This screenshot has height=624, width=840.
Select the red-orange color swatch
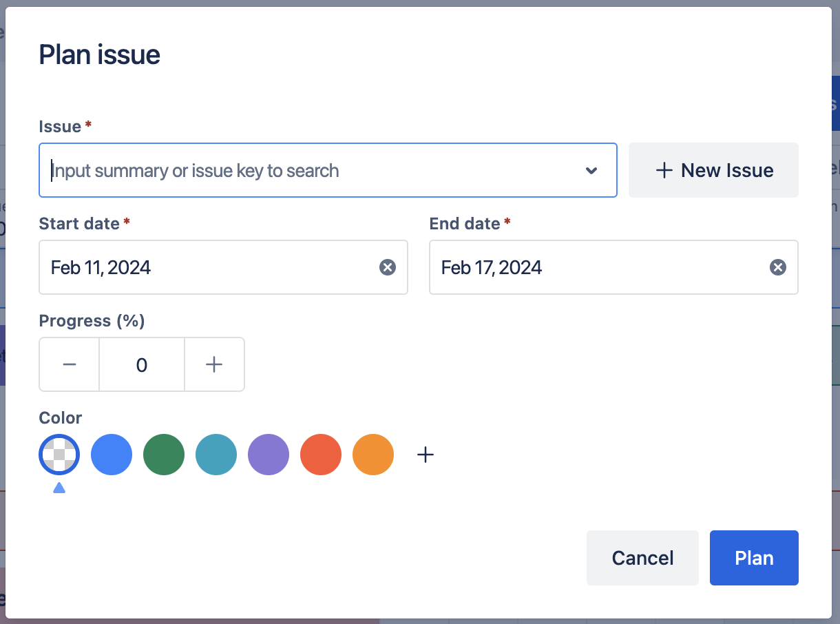pyautogui.click(x=321, y=455)
